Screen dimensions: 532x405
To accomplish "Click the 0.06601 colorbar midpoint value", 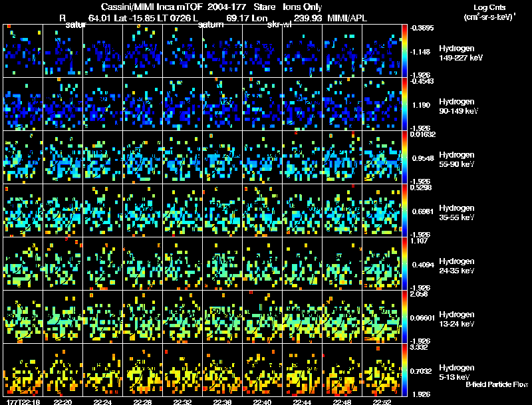I will point(422,318).
